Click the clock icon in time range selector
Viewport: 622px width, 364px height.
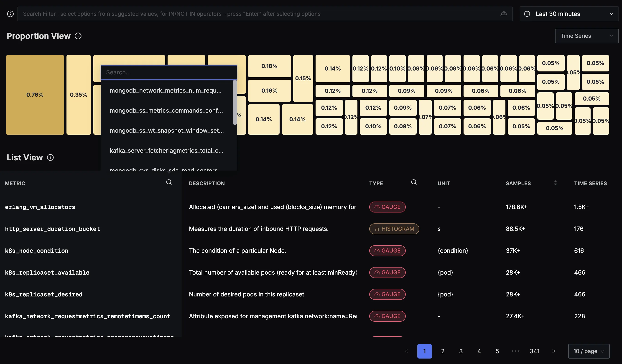point(527,14)
